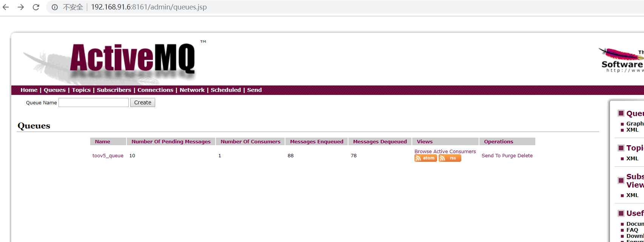
Task: Go back with the browser back arrow
Action: (x=6, y=7)
